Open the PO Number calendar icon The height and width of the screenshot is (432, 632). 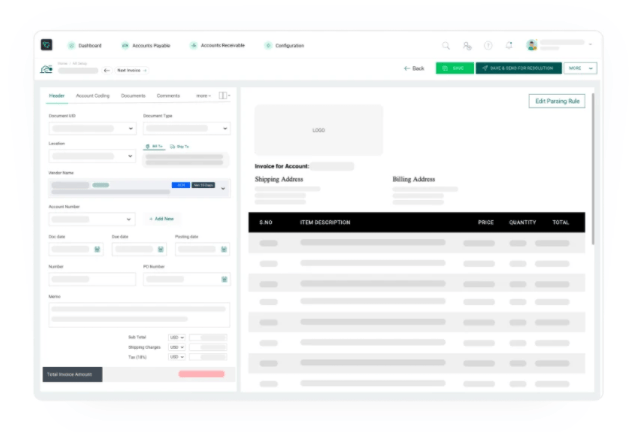coord(224,279)
